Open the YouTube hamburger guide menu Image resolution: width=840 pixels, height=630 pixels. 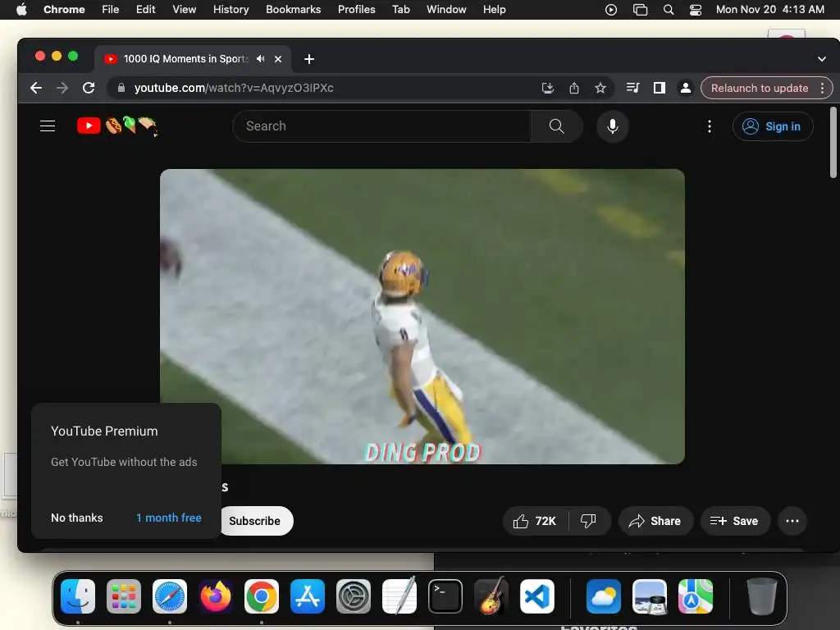click(x=48, y=126)
